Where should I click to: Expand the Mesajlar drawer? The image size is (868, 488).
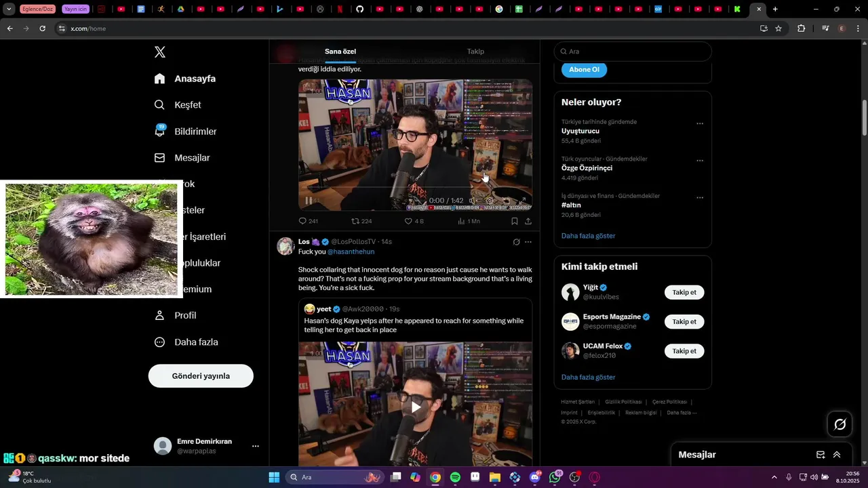[x=837, y=455]
